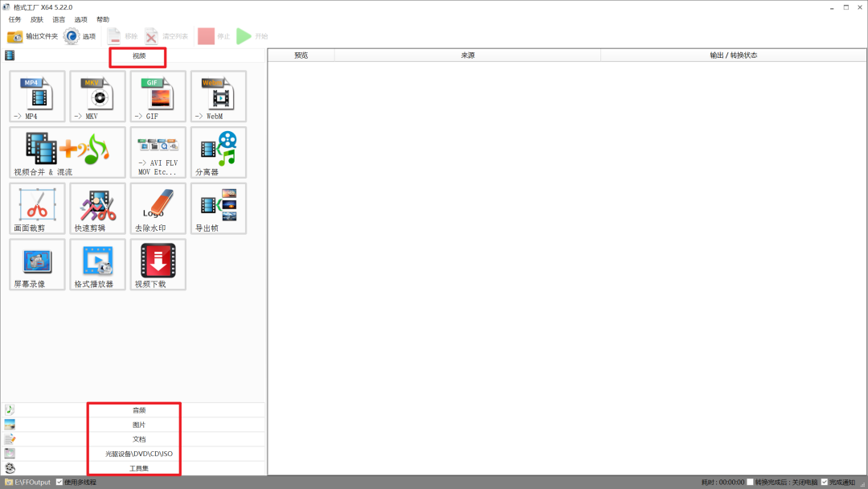Enable 转换完成后 关闭电脑 checkbox
The image size is (868, 489).
(750, 482)
